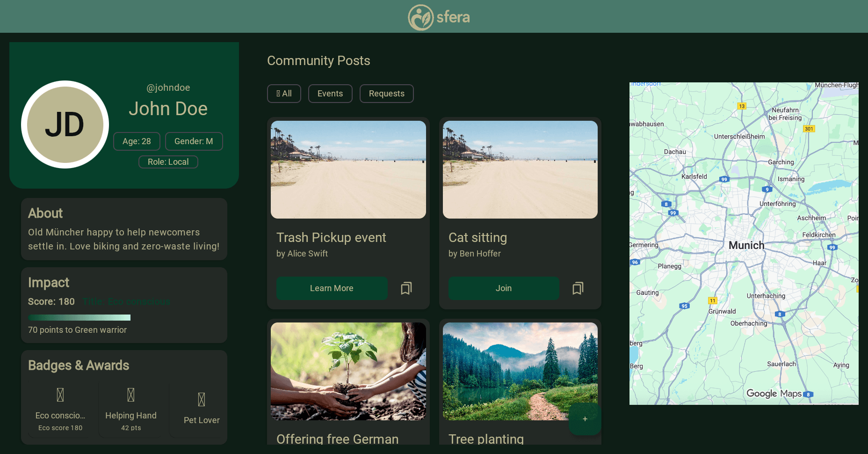
Task: Switch to the Events filter
Action: [330, 94]
